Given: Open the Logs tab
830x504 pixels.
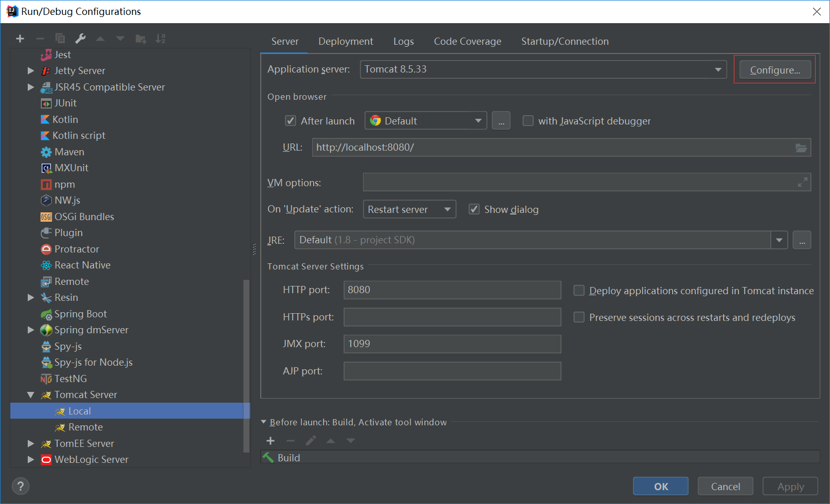Looking at the screenshot, I should coord(404,41).
